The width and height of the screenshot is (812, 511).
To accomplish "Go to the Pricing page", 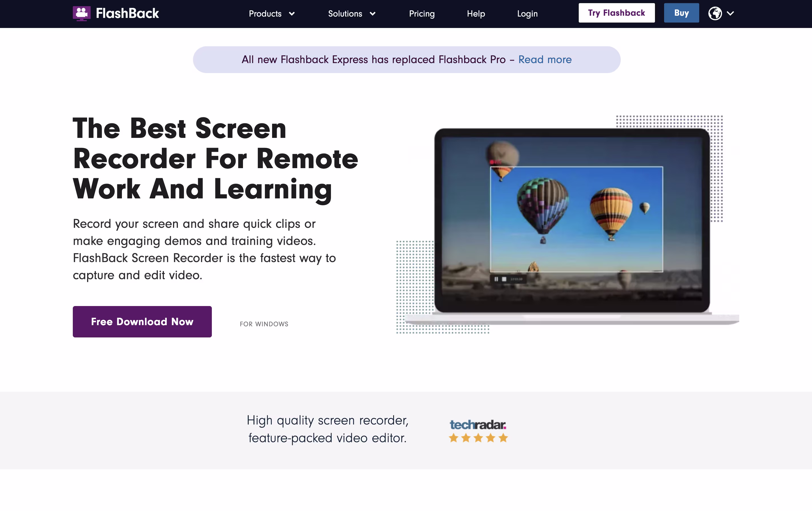I will pyautogui.click(x=422, y=14).
